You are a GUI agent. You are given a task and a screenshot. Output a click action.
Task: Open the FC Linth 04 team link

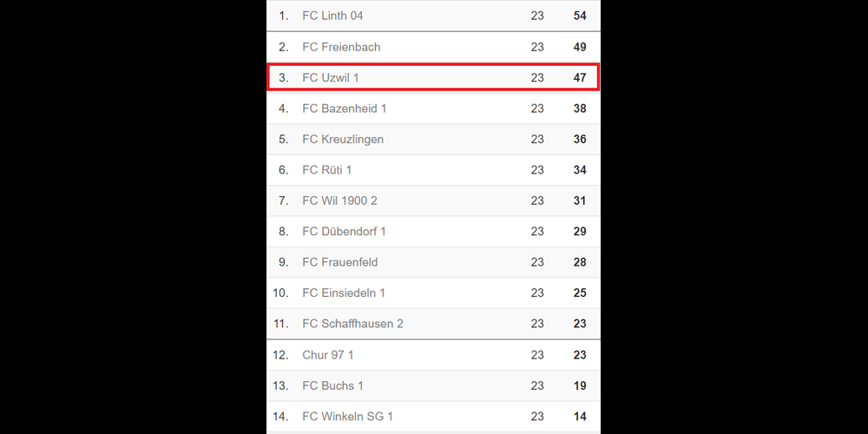click(x=332, y=16)
